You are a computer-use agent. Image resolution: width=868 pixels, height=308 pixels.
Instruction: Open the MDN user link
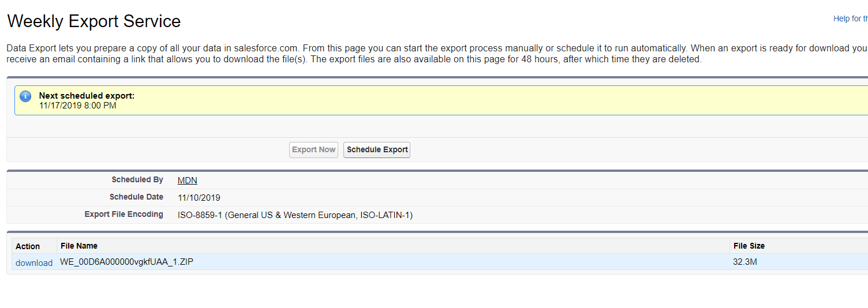[x=188, y=181]
